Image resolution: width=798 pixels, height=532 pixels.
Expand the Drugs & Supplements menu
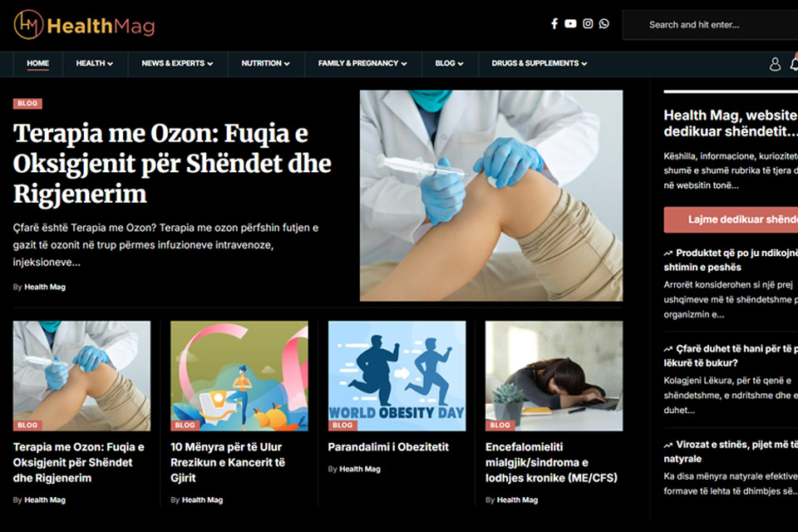[x=539, y=64]
